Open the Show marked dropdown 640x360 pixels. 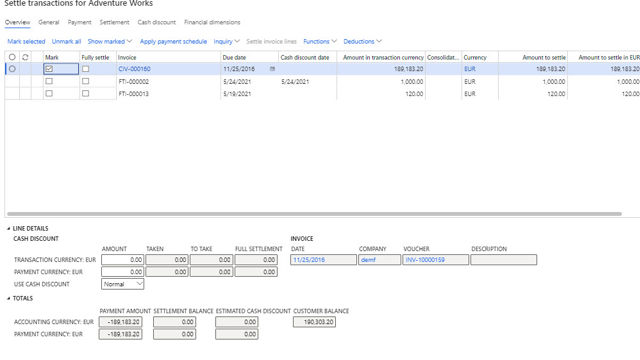point(110,41)
